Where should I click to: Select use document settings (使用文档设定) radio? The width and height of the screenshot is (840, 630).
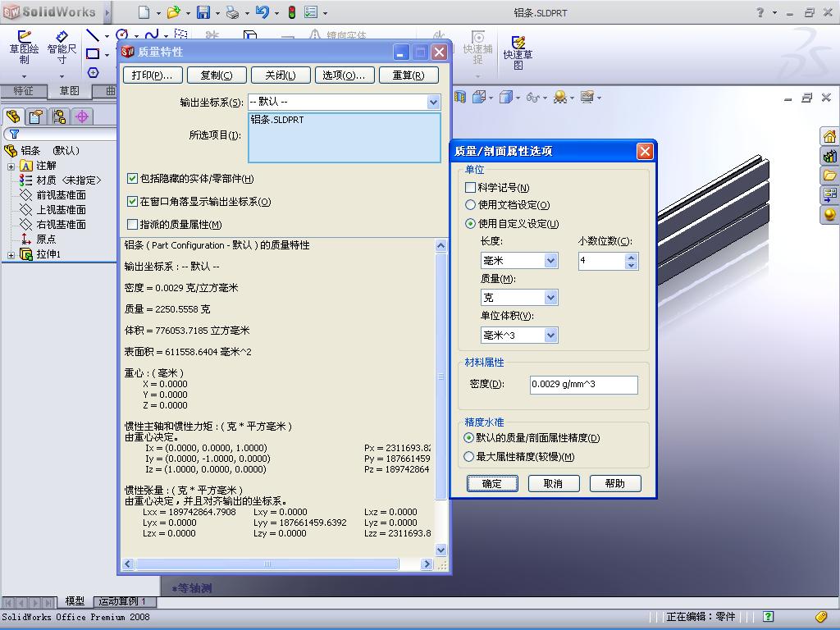point(470,204)
